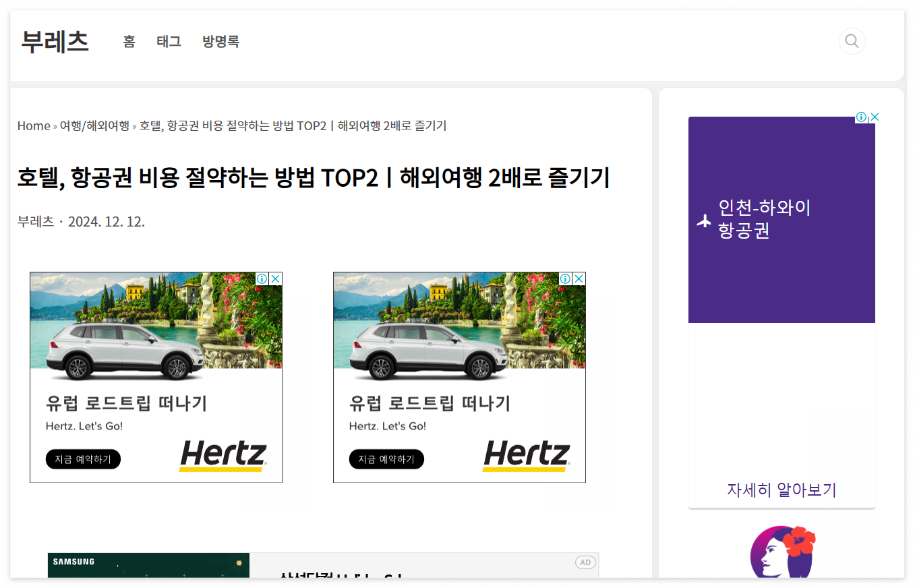
Task: Click 자세히 알아보기 in sidebar ad
Action: (x=781, y=490)
